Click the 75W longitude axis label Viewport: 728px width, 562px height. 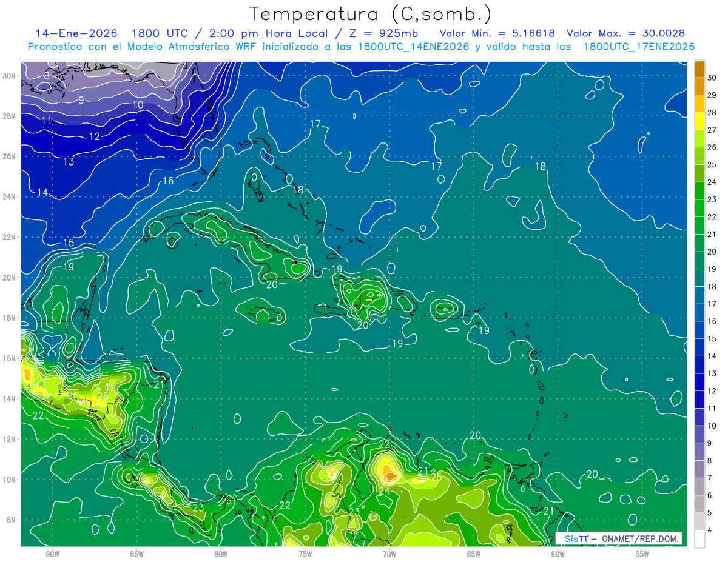[x=305, y=554]
